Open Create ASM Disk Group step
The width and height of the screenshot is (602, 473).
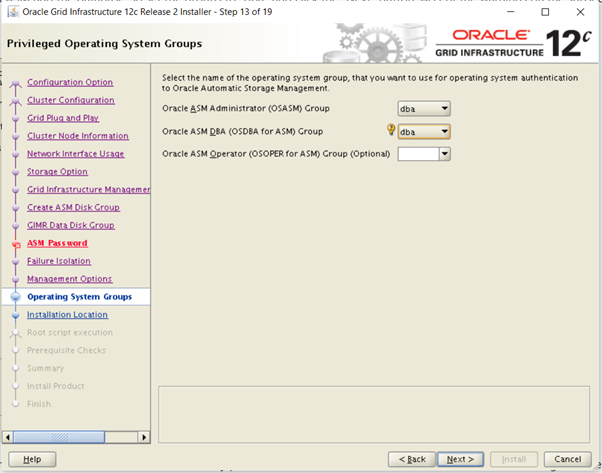pos(73,207)
